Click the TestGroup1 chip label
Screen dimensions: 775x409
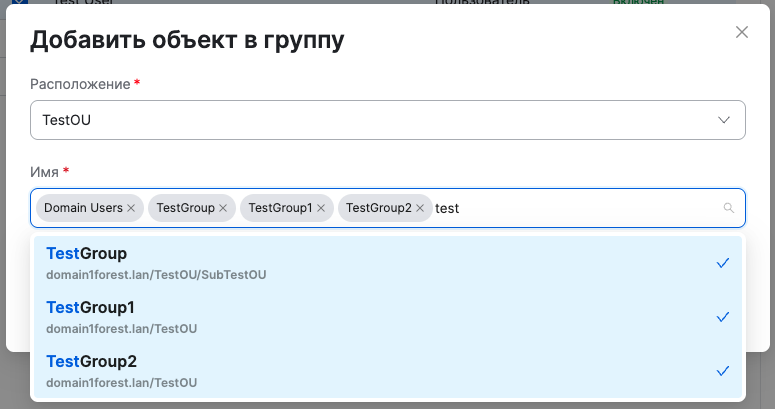pos(280,208)
